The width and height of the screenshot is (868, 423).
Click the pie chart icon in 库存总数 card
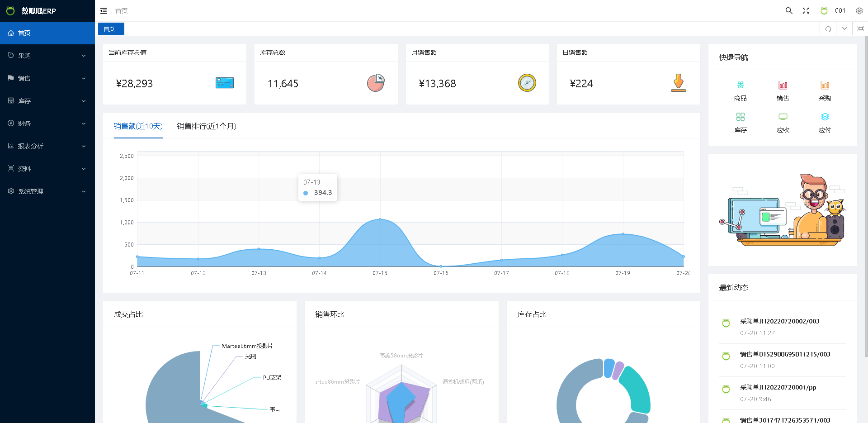376,83
